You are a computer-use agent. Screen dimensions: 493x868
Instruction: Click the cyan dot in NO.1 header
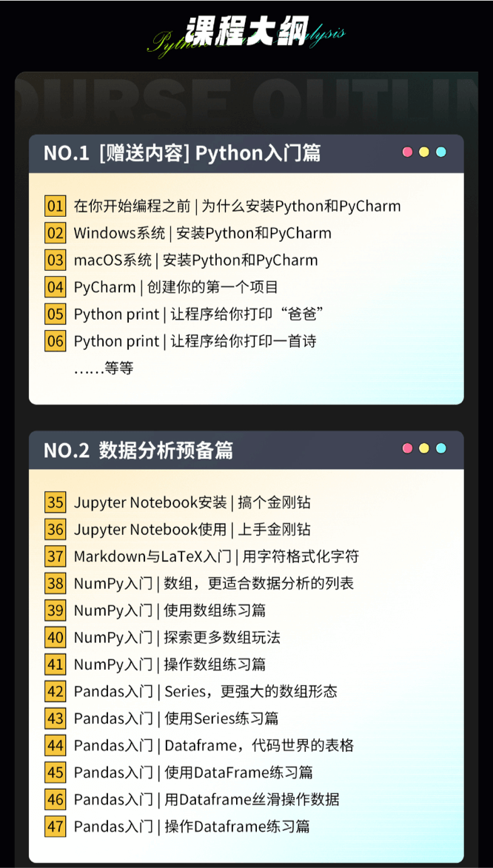[441, 152]
